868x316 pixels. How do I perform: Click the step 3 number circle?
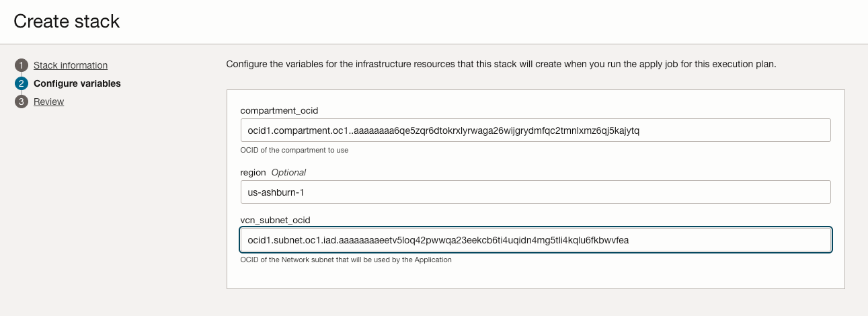tap(22, 102)
